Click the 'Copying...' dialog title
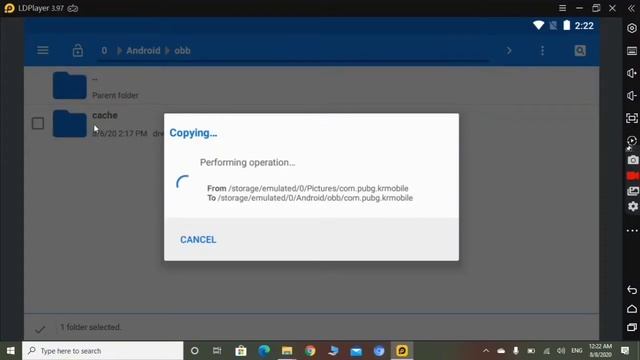The height and width of the screenshot is (360, 640). coord(193,133)
